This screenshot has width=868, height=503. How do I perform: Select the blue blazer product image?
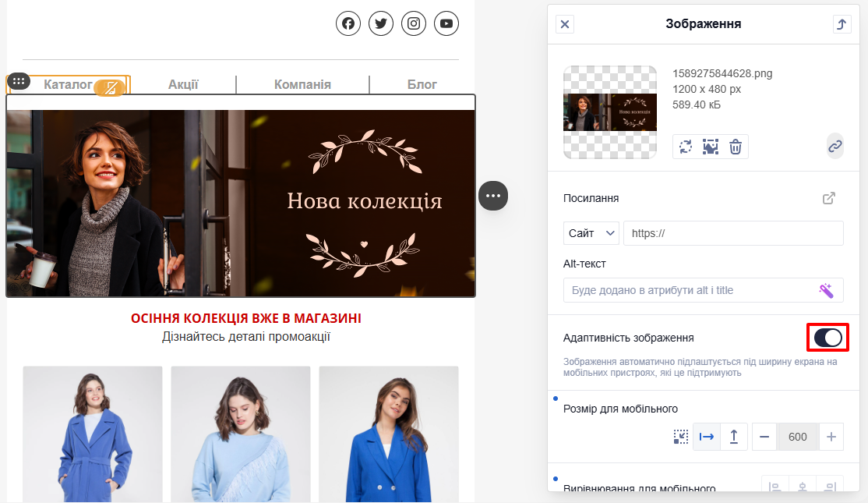pyautogui.click(x=389, y=434)
